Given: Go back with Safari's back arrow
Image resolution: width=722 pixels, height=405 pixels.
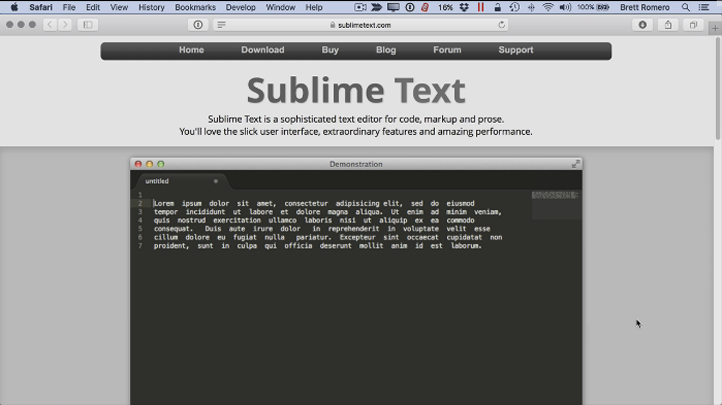Looking at the screenshot, I should (x=50, y=25).
